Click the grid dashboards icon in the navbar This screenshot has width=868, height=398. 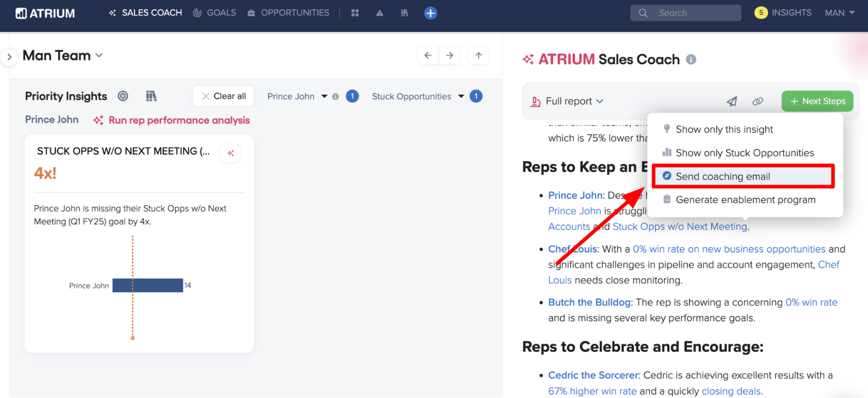point(355,13)
